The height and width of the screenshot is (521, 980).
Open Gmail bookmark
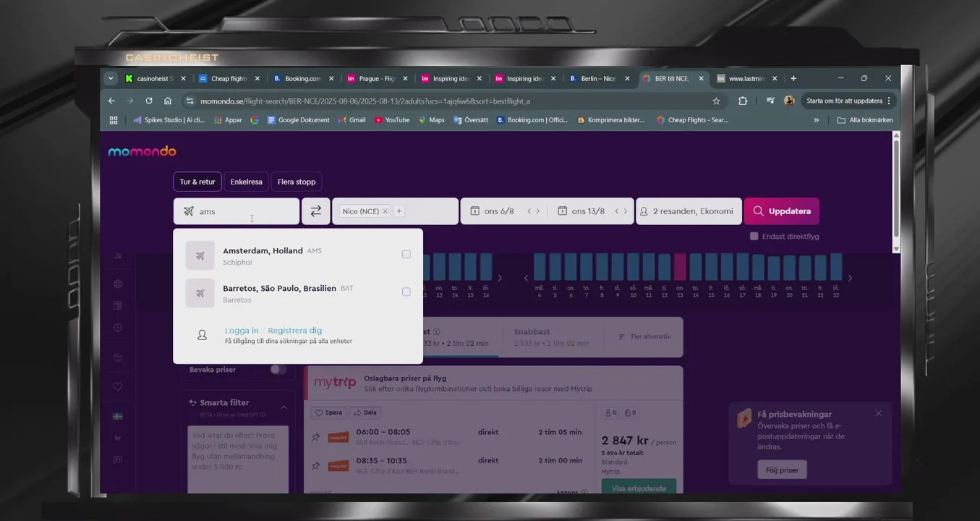pyautogui.click(x=352, y=120)
